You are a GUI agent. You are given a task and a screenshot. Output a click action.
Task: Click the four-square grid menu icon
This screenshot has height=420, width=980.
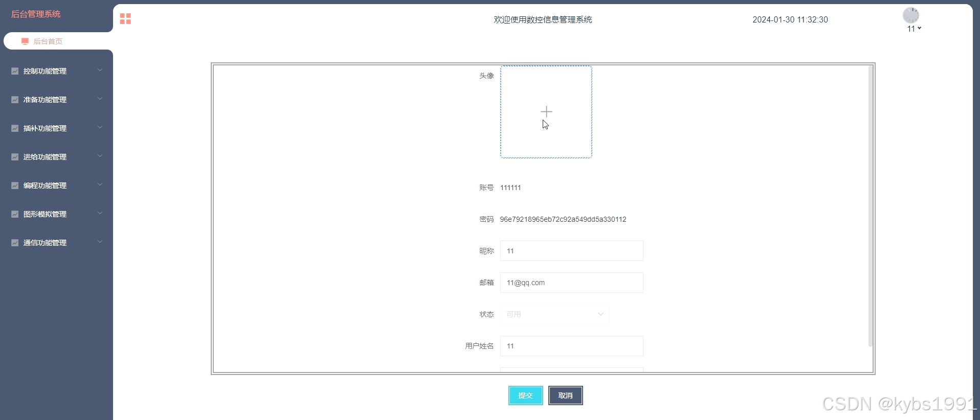click(125, 19)
